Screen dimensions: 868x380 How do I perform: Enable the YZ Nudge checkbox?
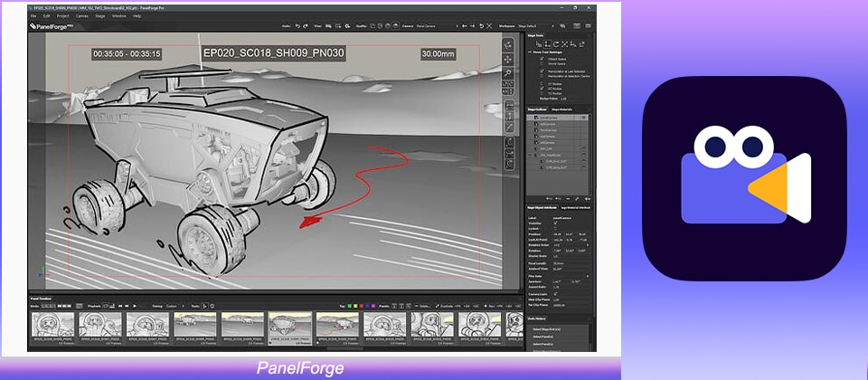tap(542, 93)
